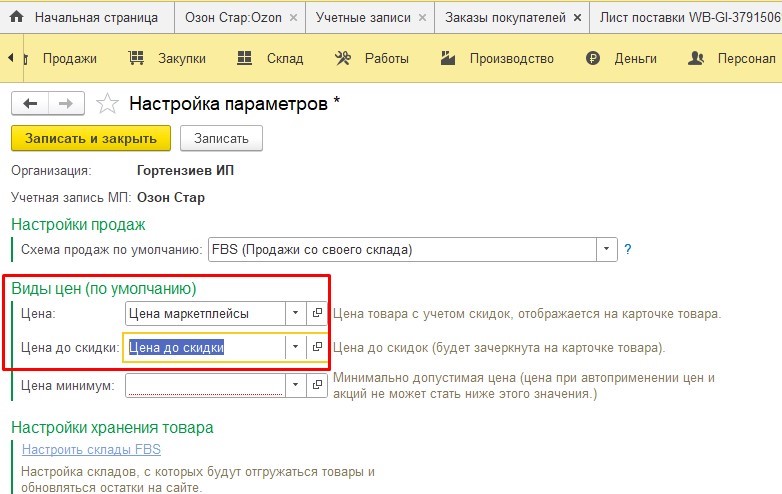
Task: Click the Виды цен (по умолчанию) heading
Action: [x=104, y=289]
